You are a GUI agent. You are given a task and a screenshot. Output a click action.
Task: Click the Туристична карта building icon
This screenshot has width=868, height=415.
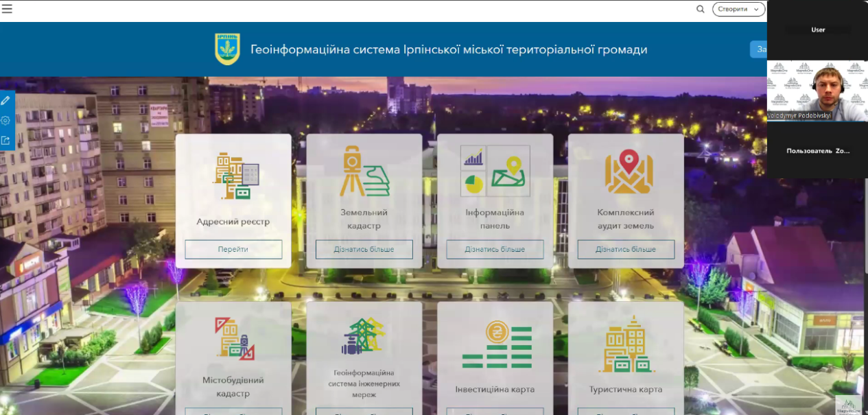point(626,344)
